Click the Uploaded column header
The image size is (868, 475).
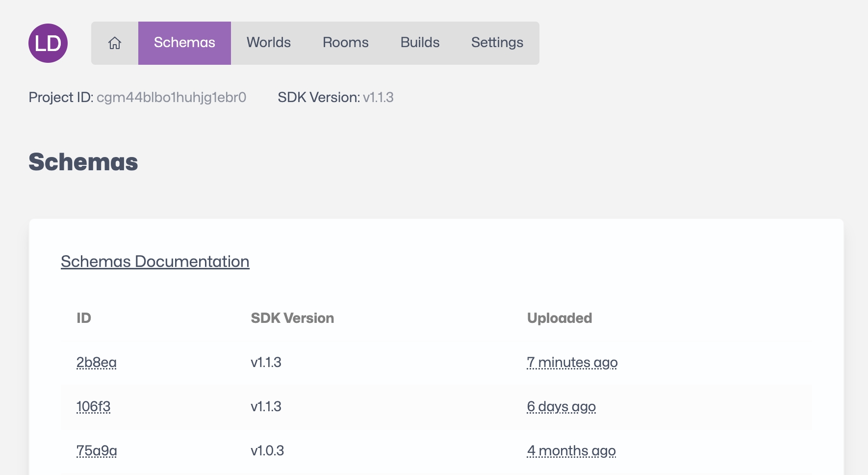[560, 318]
